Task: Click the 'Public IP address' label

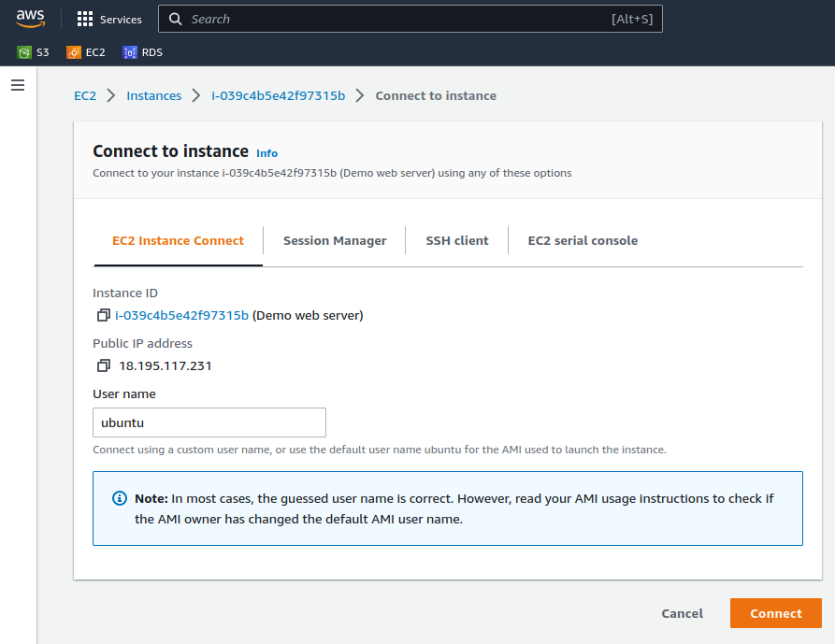Action: tap(142, 343)
